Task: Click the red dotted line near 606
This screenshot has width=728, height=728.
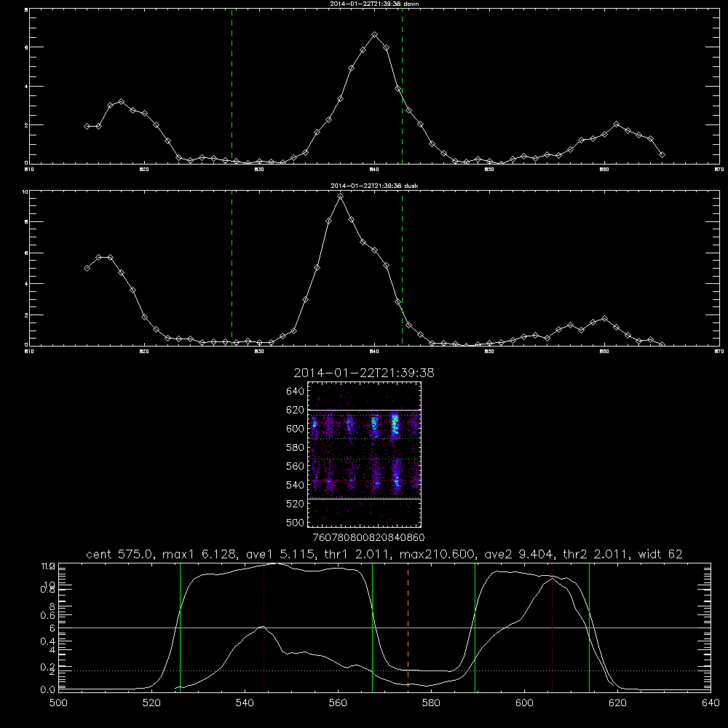Action: tap(552, 627)
